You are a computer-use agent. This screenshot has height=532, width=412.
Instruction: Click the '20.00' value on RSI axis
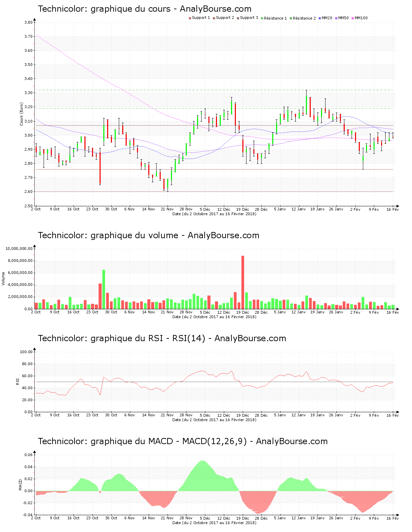click(x=27, y=400)
